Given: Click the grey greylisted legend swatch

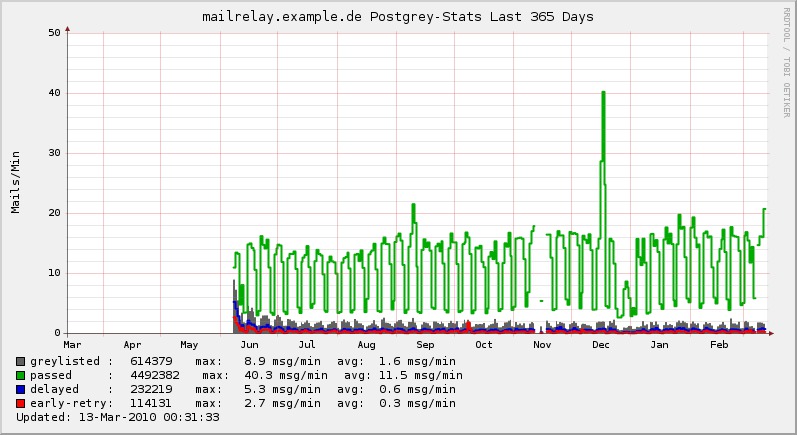Looking at the screenshot, I should 20,362.
